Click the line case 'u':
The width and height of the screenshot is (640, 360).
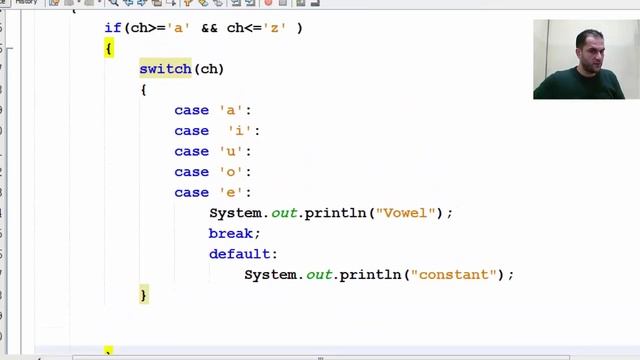click(x=213, y=151)
